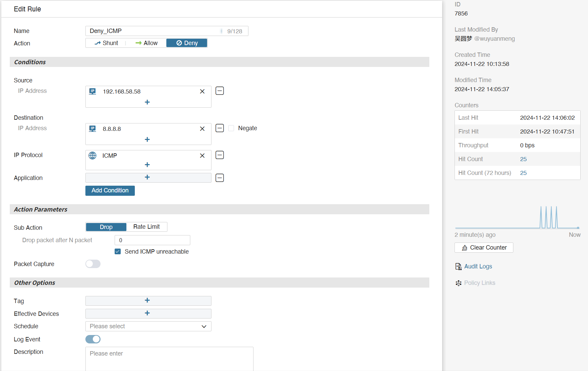Remove the 192.168.58.58 source IP entry
The width and height of the screenshot is (588, 371).
pos(202,91)
